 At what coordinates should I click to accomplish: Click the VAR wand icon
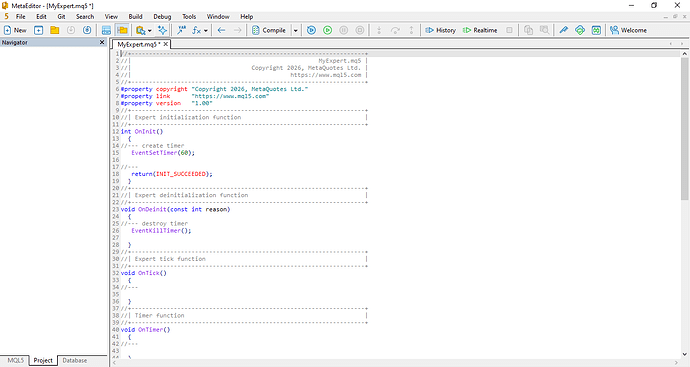(x=181, y=30)
